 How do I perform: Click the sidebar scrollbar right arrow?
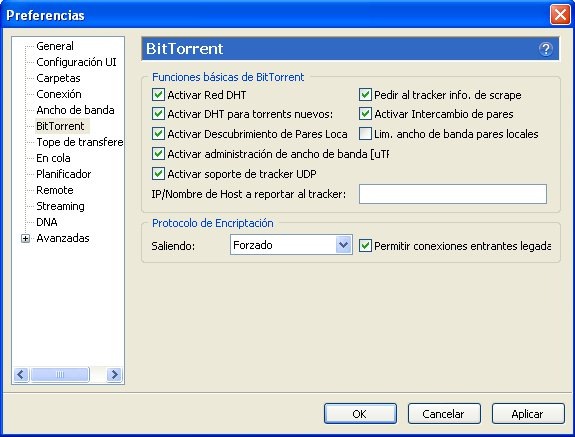point(114,374)
